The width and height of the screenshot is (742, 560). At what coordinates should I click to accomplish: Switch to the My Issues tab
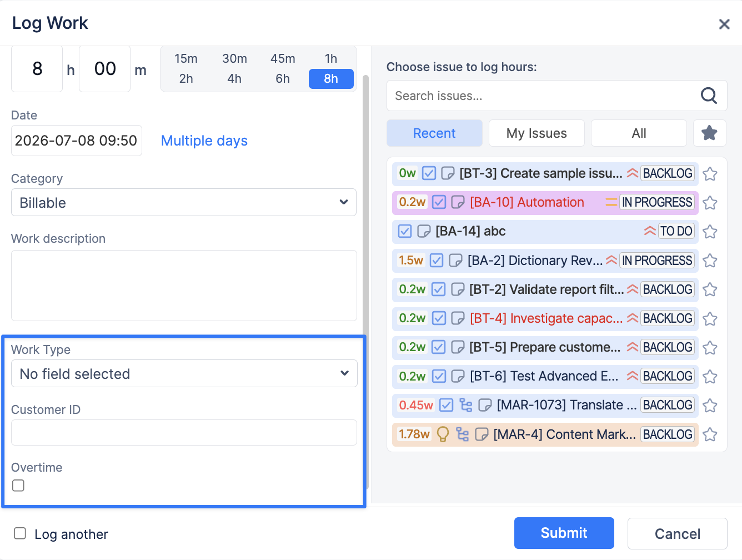[x=537, y=133]
